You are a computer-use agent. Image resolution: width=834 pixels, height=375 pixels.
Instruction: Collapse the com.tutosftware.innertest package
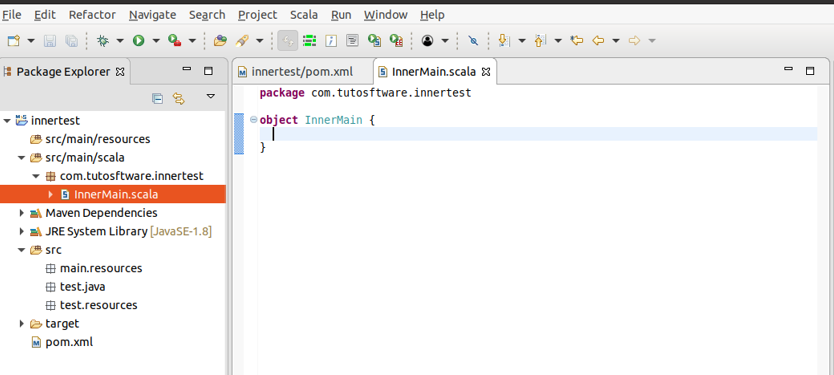click(36, 176)
